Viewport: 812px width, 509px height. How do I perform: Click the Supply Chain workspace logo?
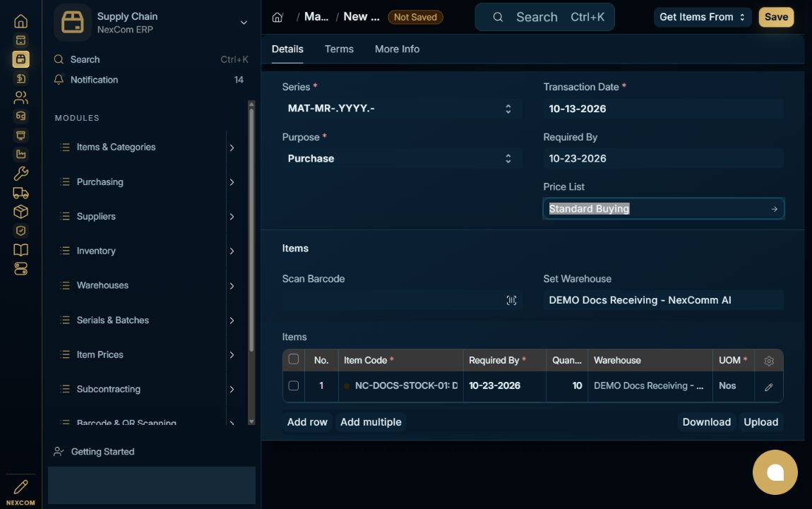[x=73, y=23]
